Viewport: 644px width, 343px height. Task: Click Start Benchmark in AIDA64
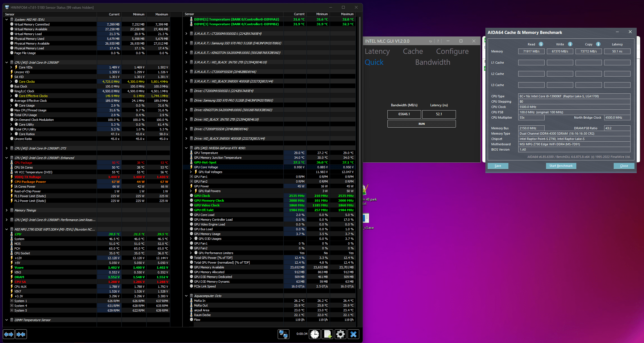coord(561,166)
